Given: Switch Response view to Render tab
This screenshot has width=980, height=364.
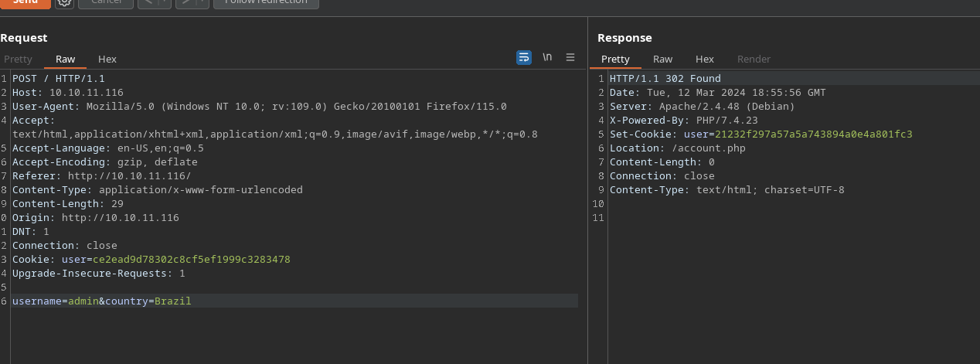Looking at the screenshot, I should tap(754, 60).
